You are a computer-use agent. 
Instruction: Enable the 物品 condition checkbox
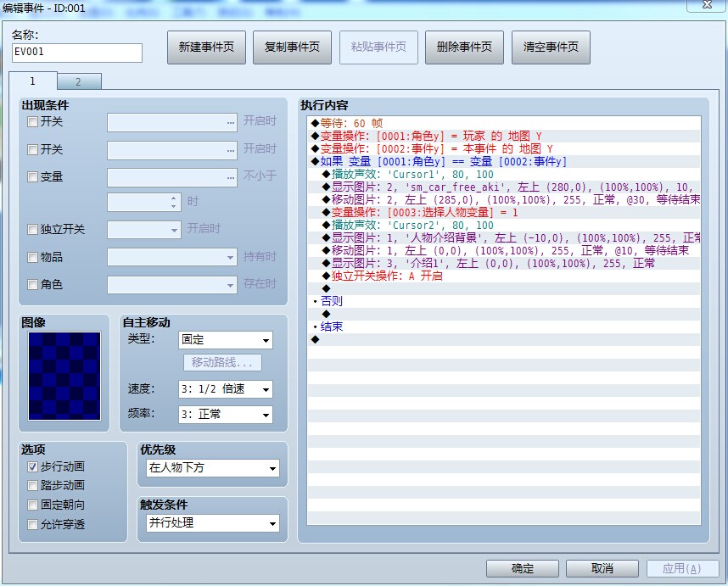coord(32,258)
